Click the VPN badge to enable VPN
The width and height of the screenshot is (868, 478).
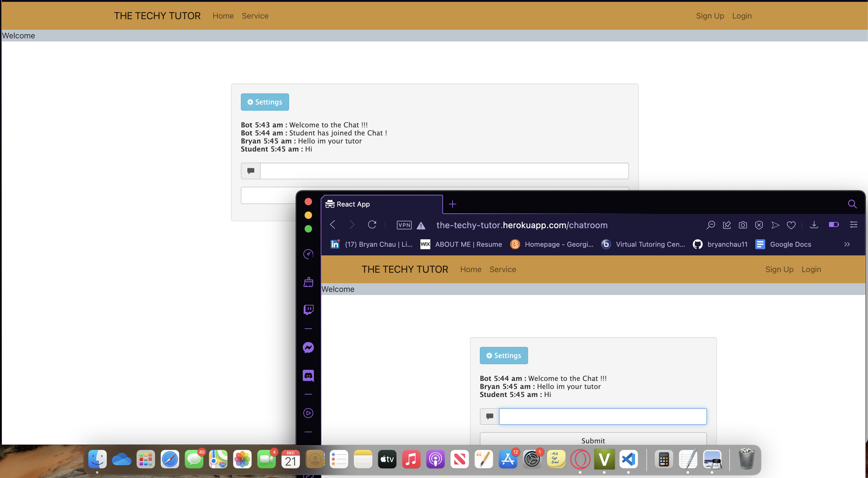coord(404,225)
